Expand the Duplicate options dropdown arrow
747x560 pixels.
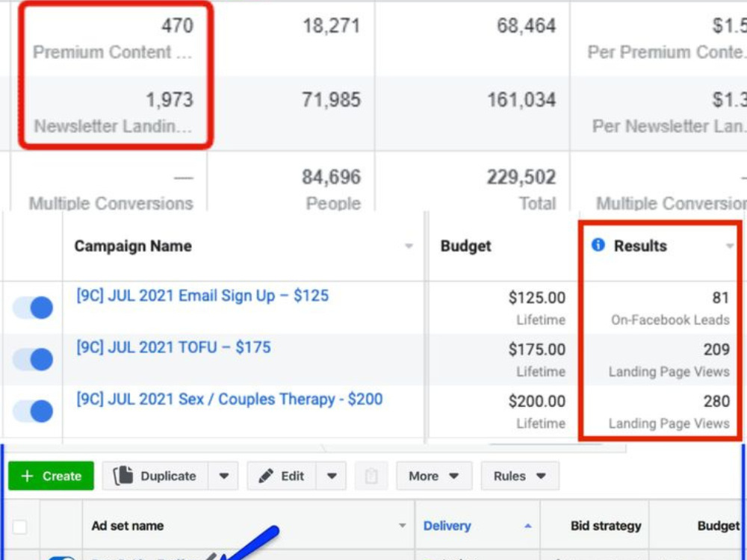click(223, 476)
